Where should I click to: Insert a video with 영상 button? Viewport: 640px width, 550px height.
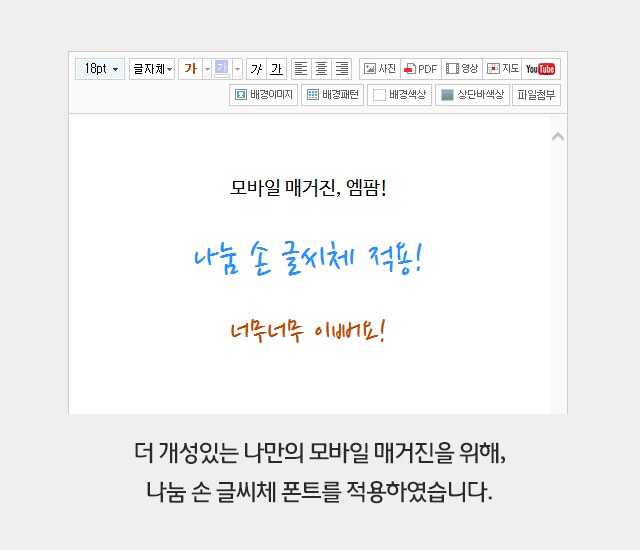[462, 69]
